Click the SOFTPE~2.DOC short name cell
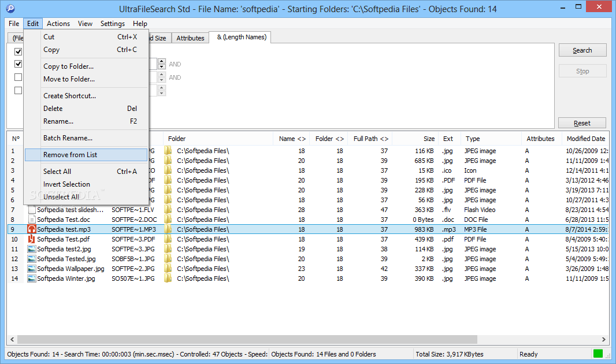Screen dimensions: 616x364 tap(134, 220)
